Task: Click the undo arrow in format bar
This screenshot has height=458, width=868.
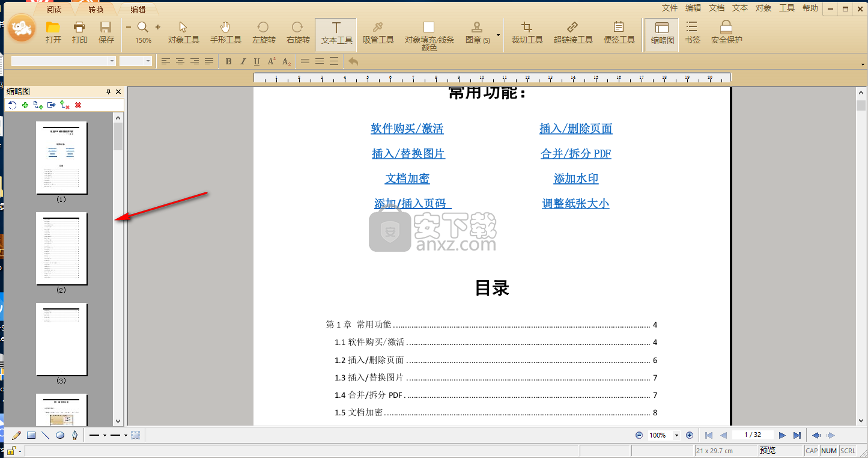Action: point(353,61)
